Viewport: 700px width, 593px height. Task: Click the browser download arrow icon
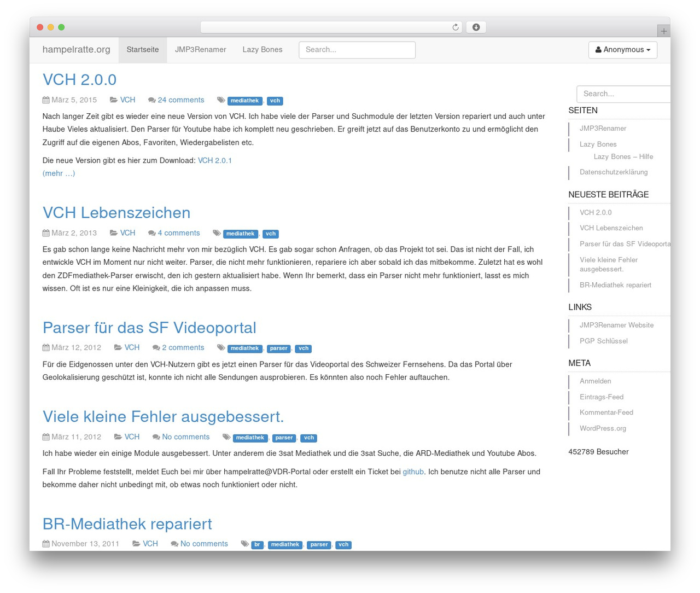[x=476, y=27]
